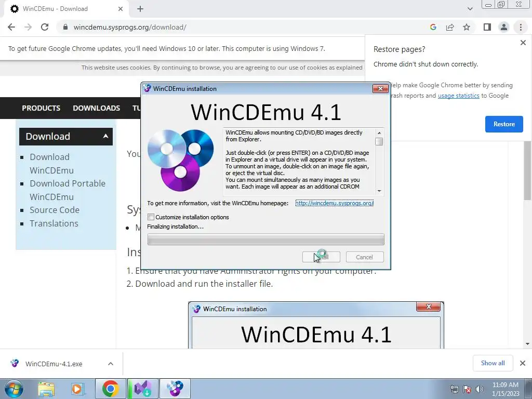Screen dimensions: 532x399
Task: Open a new tab with the plus button
Action: pos(140,9)
